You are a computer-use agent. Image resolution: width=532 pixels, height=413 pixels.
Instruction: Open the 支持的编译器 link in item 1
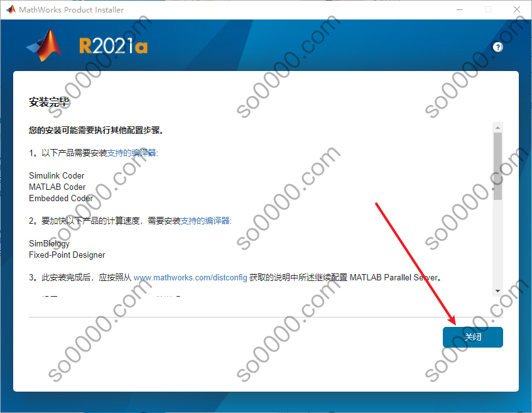(133, 153)
